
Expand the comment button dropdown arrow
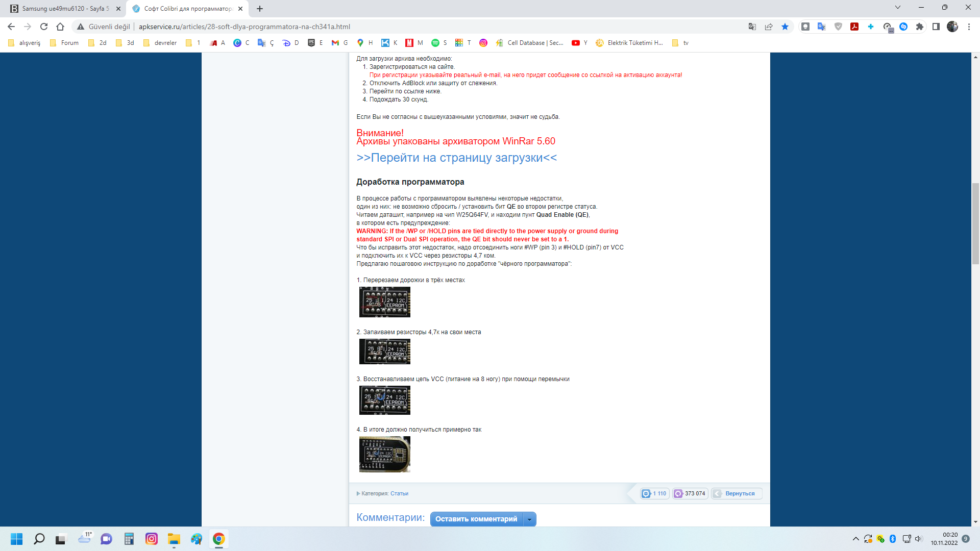(x=530, y=519)
